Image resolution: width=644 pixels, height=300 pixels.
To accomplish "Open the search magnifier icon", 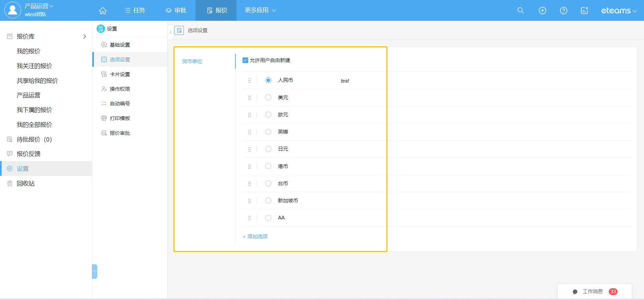I will (521, 10).
